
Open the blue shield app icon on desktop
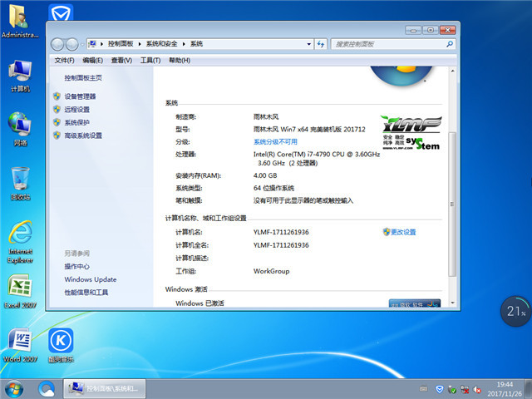coord(61,13)
